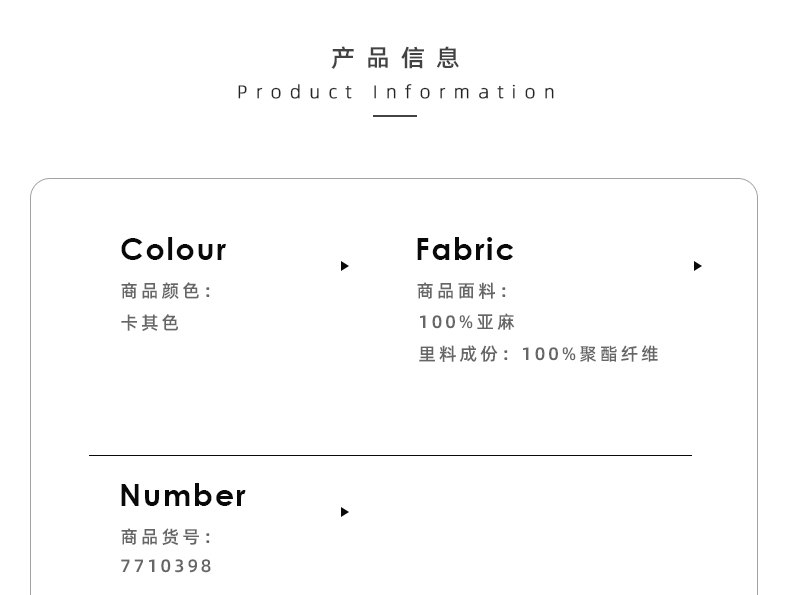Click the 商品面料 label
Image resolution: width=790 pixels, height=595 pixels.
point(462,291)
